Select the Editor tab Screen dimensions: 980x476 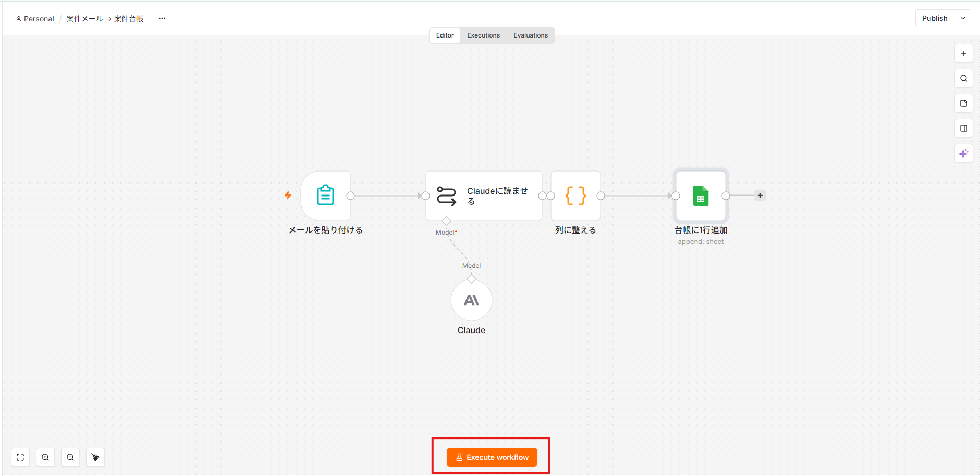click(445, 35)
